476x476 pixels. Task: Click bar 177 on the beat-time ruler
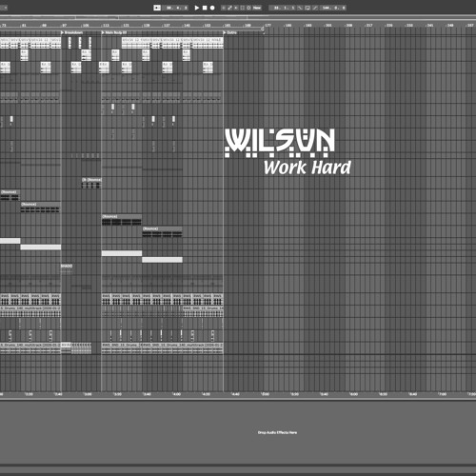(268, 25)
